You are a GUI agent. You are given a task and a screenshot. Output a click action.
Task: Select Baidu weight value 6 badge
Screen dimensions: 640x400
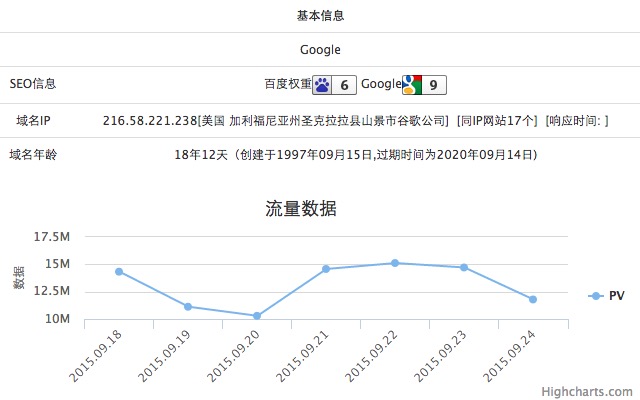pyautogui.click(x=344, y=85)
